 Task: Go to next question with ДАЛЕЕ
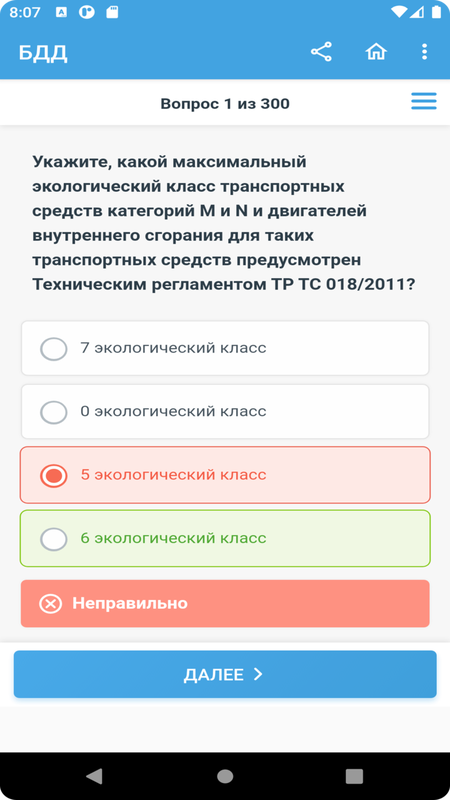[225, 674]
